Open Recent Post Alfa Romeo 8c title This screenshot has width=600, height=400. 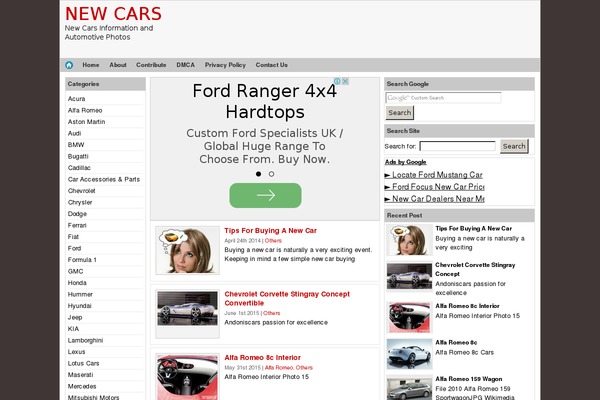point(456,342)
